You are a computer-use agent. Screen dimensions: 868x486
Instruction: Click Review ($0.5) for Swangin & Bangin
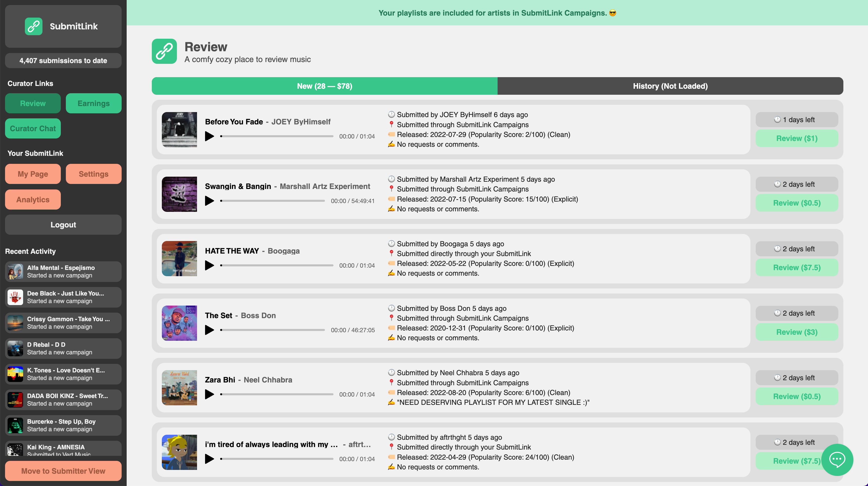pos(797,203)
